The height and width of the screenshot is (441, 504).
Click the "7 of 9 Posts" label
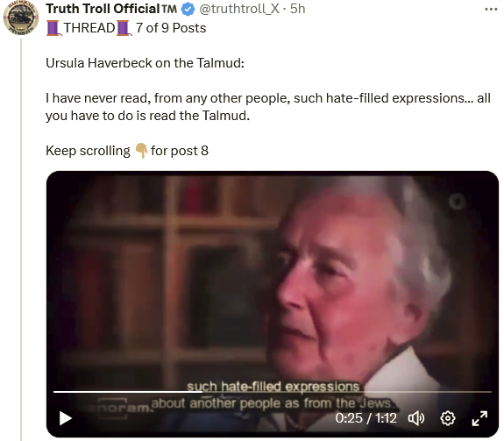[x=171, y=28]
